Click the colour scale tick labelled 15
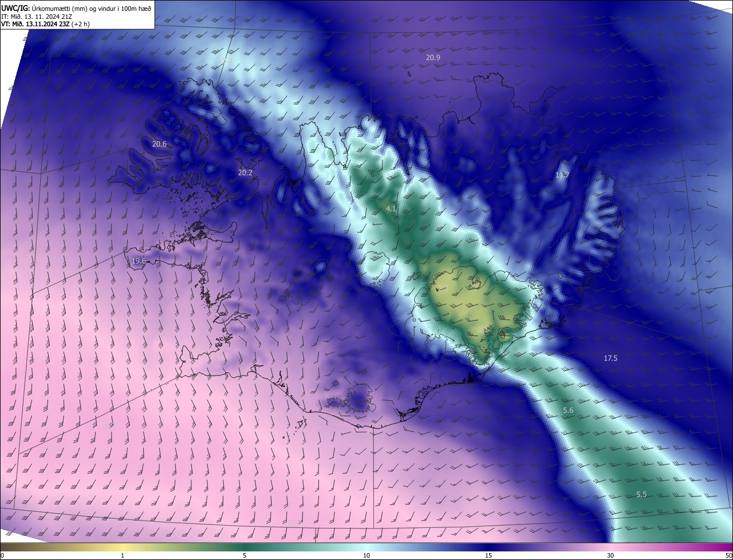733x560 pixels. click(488, 555)
